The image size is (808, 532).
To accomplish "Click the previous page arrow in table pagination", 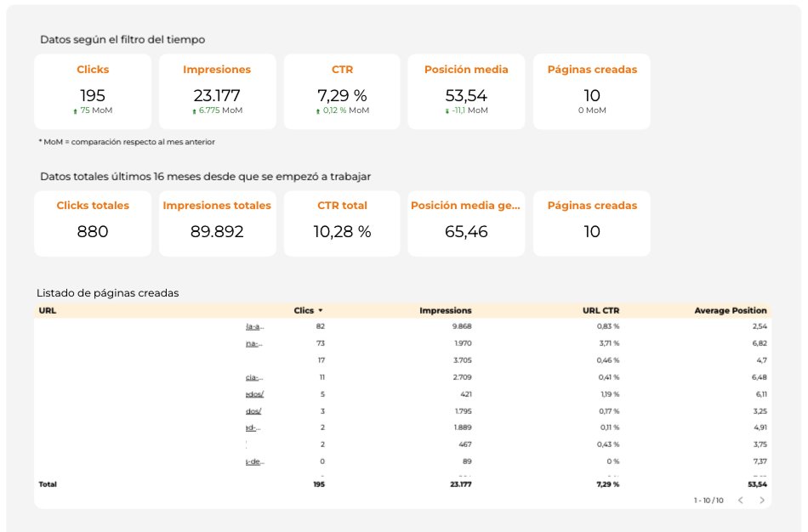I will click(x=740, y=501).
